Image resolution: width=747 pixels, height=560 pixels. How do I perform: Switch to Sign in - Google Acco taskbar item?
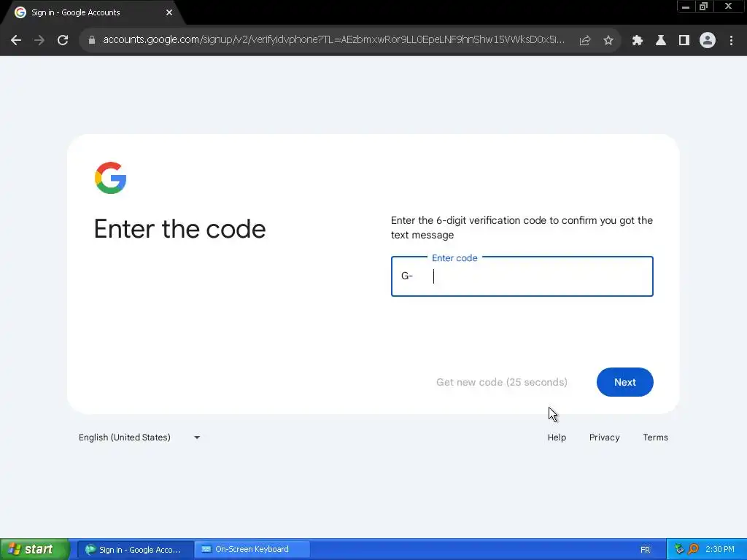tap(135, 550)
